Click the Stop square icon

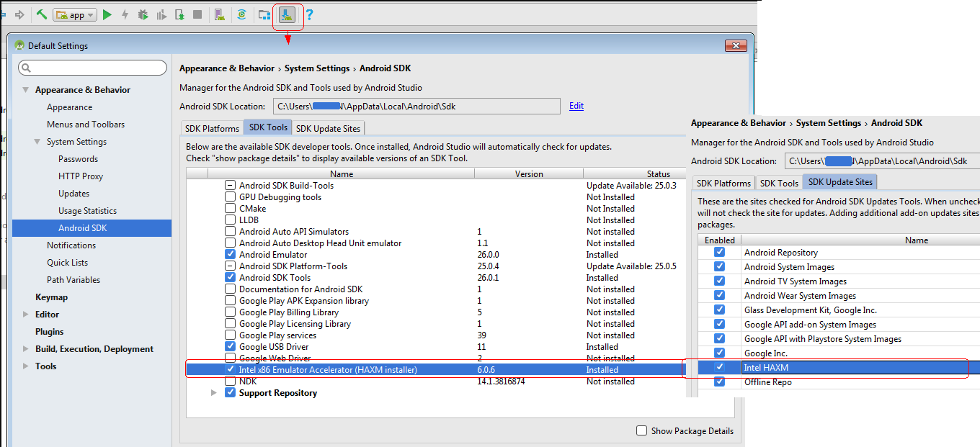(x=197, y=14)
